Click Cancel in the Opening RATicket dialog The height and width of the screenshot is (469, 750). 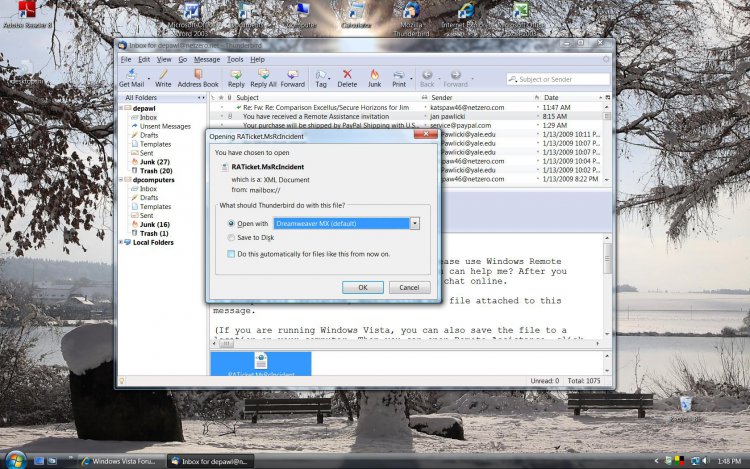(409, 287)
